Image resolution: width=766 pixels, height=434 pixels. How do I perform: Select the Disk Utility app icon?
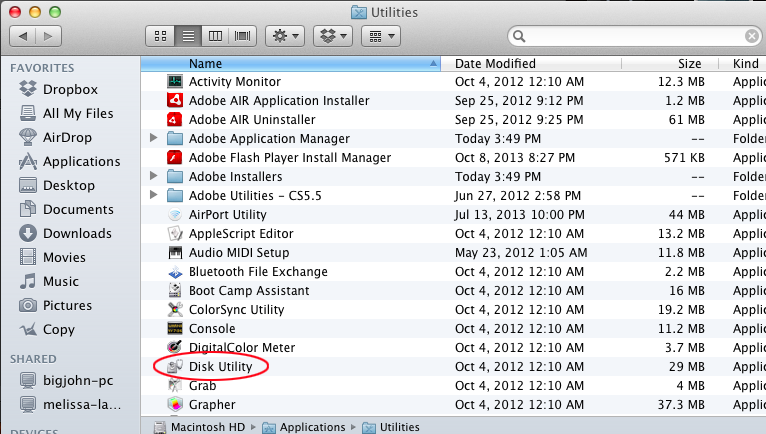(175, 367)
